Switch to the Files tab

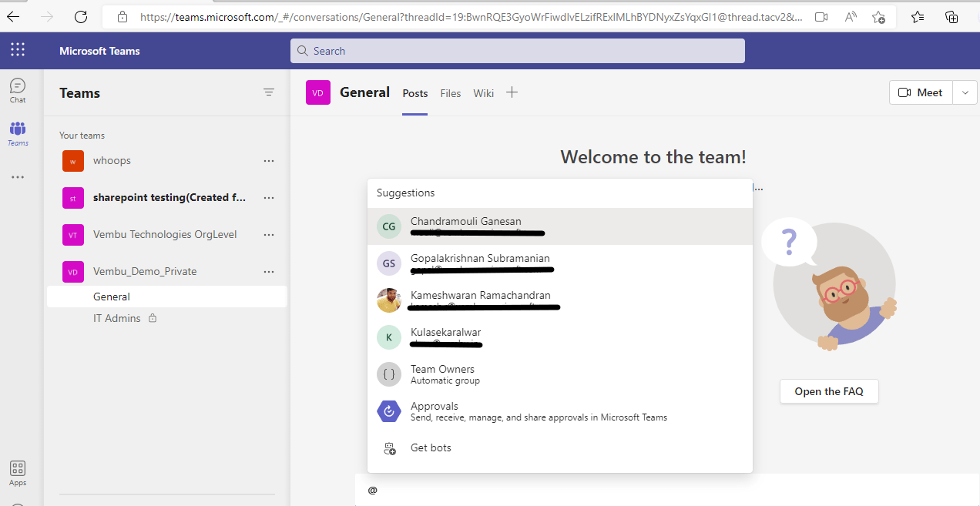click(451, 93)
